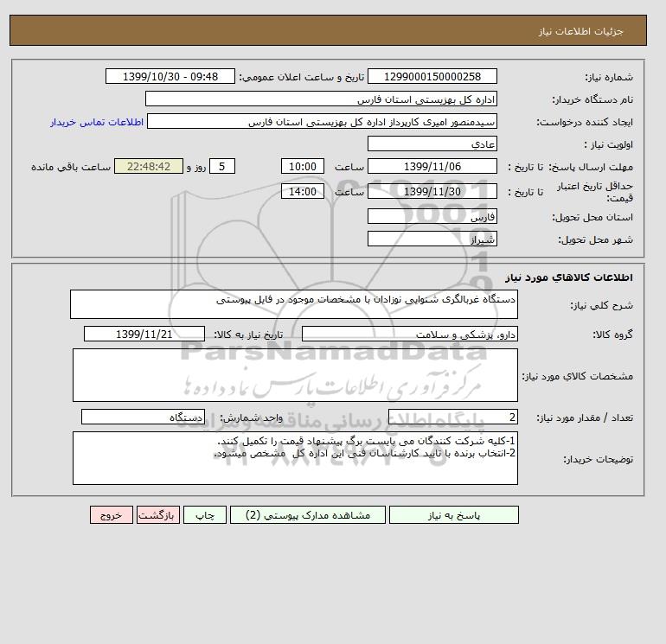
Task: Click the اطلاعات کالاهای مورد نیاز section heading
Action: (569, 277)
